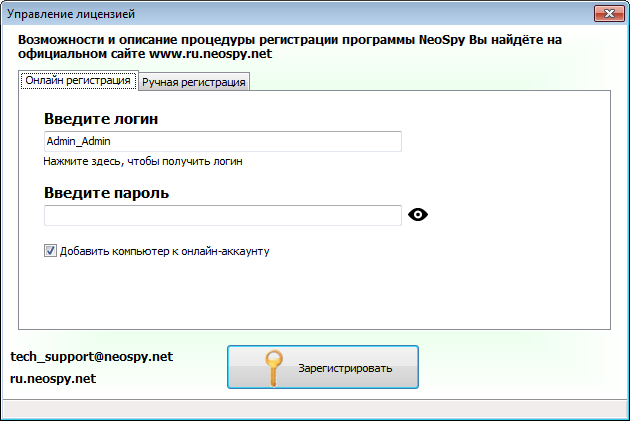Click the Управление лицензией title bar
The width and height of the screenshot is (630, 421).
pyautogui.click(x=297, y=14)
